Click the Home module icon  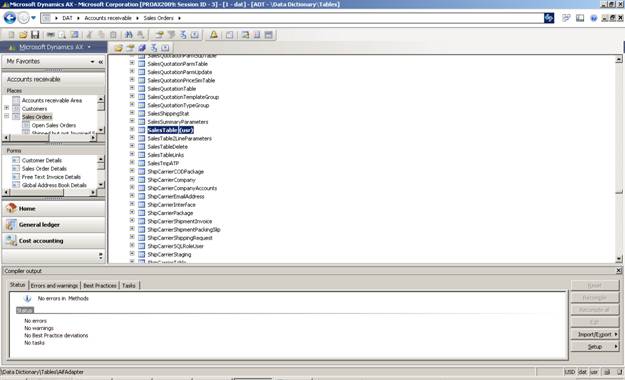tap(11, 208)
